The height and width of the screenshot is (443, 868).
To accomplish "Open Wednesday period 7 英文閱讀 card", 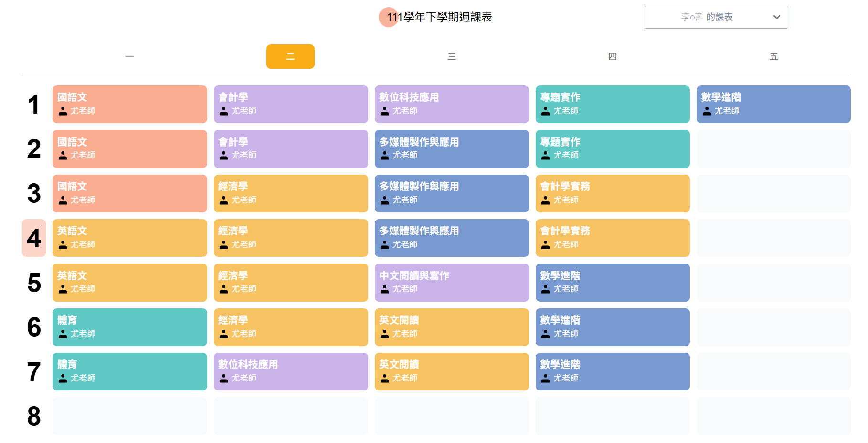I will 452,372.
